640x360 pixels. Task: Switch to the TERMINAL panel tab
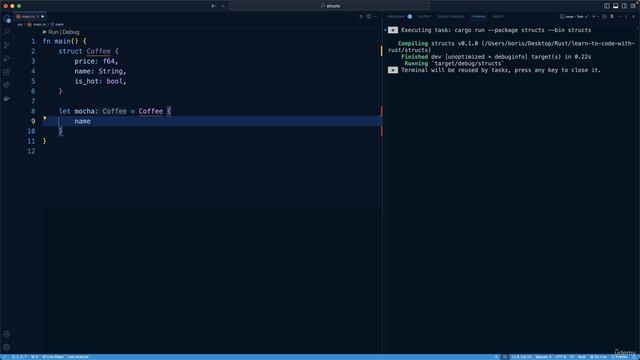(x=478, y=17)
